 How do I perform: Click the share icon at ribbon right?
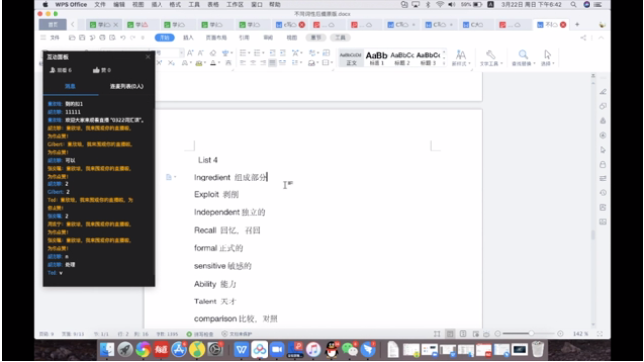(583, 38)
